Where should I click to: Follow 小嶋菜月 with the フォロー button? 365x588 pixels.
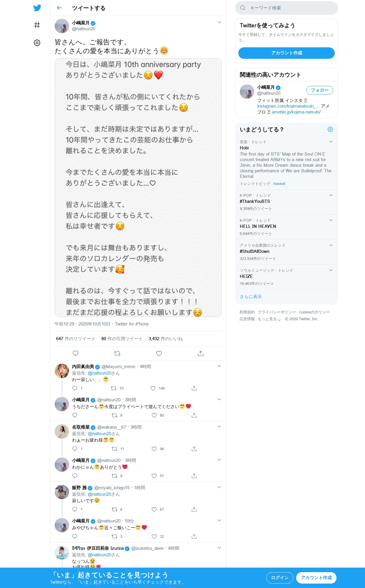320,90
